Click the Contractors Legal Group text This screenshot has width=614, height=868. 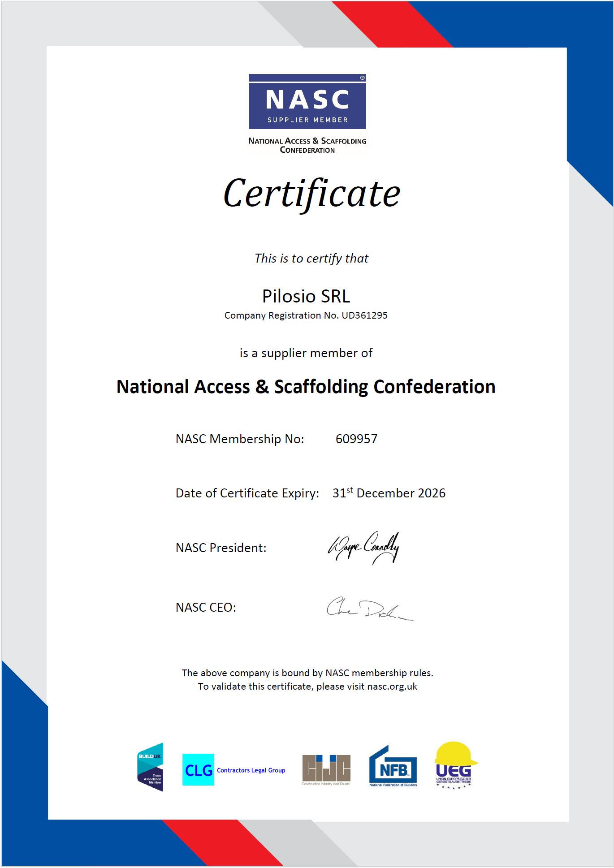[x=251, y=770]
